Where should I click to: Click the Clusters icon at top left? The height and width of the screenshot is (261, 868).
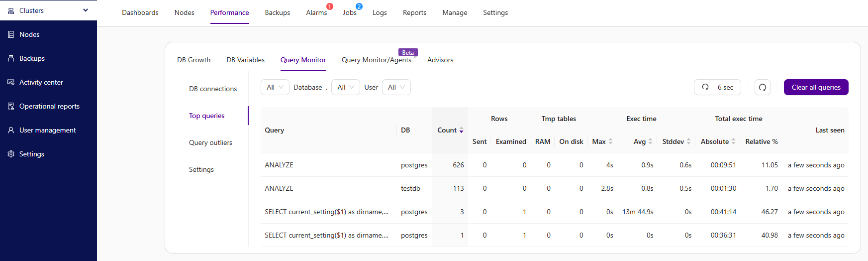11,10
